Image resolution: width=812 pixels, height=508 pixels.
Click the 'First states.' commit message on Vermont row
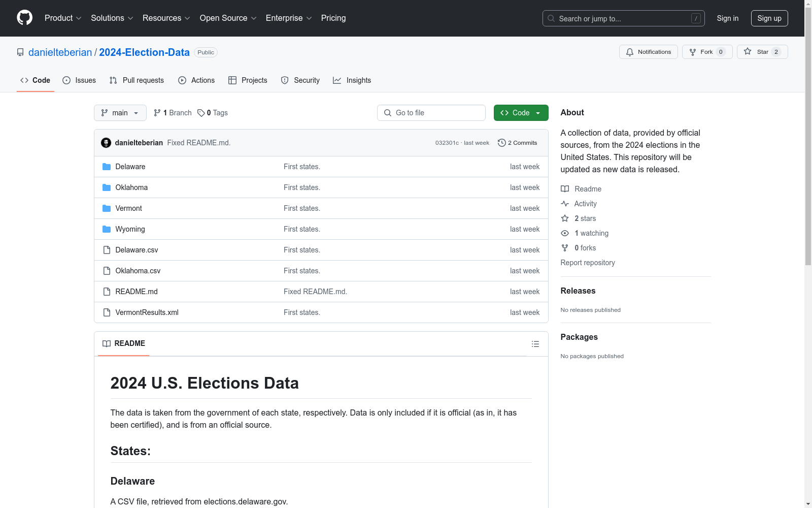click(302, 208)
